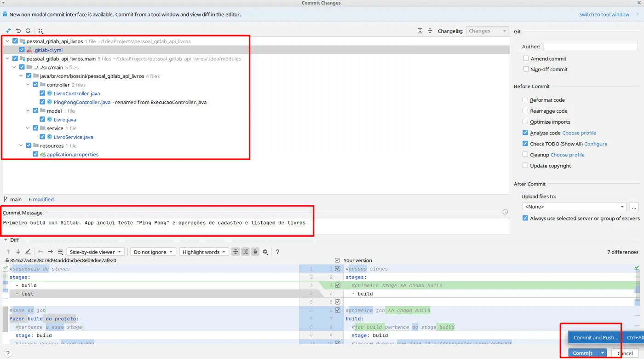Click the Show Diff icon in changes toolbar
Viewport: 644px width, 359px height.
(x=8, y=31)
